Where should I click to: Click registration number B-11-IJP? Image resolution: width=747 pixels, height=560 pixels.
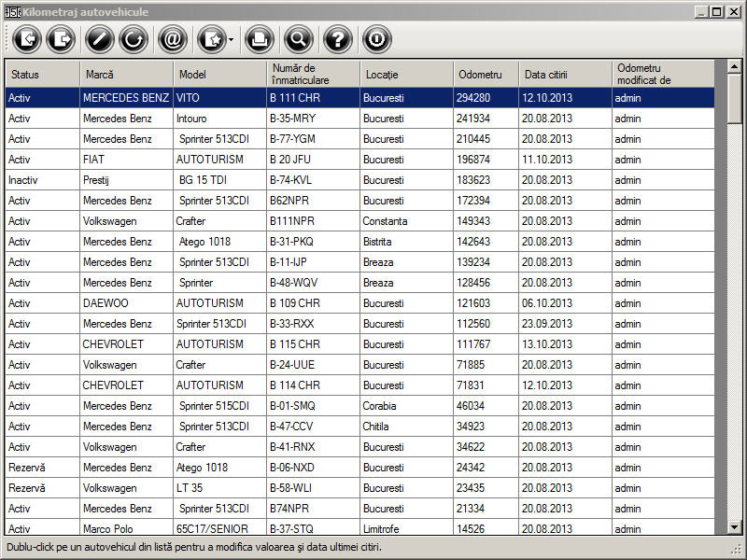[x=313, y=262]
